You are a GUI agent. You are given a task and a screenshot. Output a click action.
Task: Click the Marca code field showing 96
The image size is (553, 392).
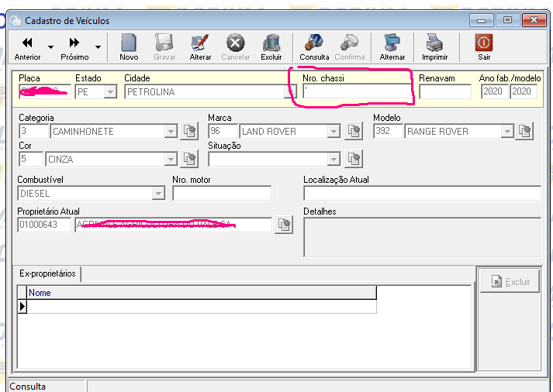pos(223,131)
